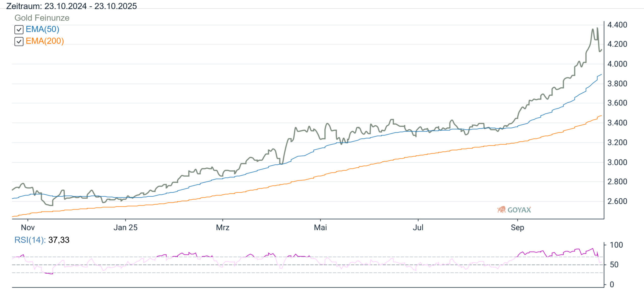644x290 pixels.
Task: Click the Sep time axis label
Action: 517,228
